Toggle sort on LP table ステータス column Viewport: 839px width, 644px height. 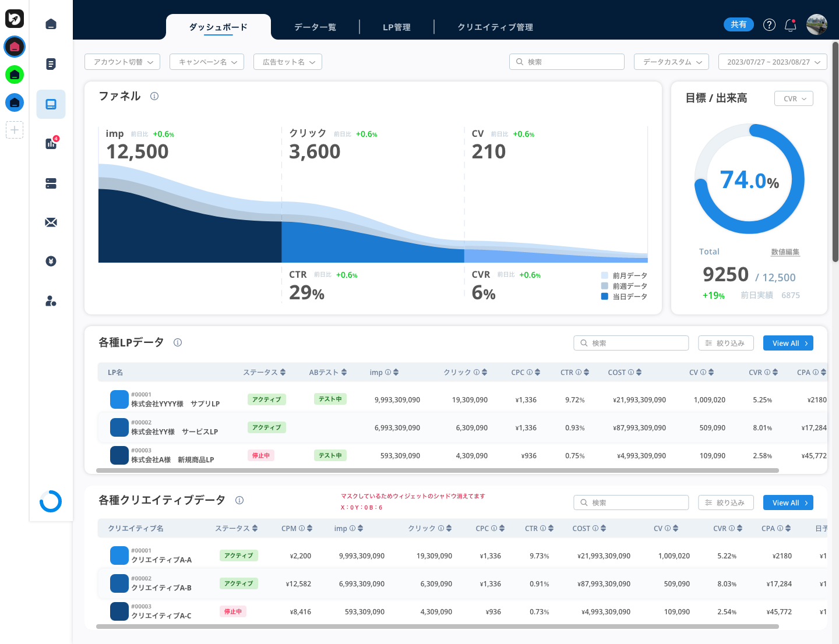[283, 373]
